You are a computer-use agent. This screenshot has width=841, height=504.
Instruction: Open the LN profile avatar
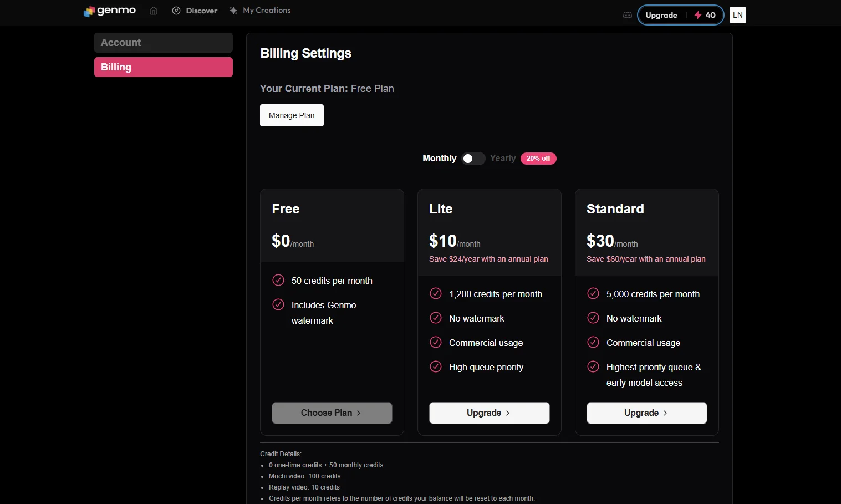pos(738,15)
